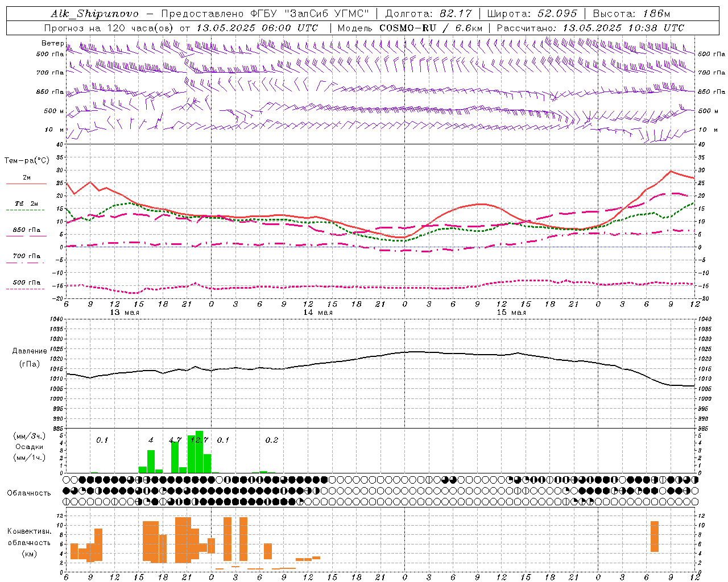This screenshot has height=582, width=728.
Task: Click the Конвективн. label
Action: tap(30, 531)
